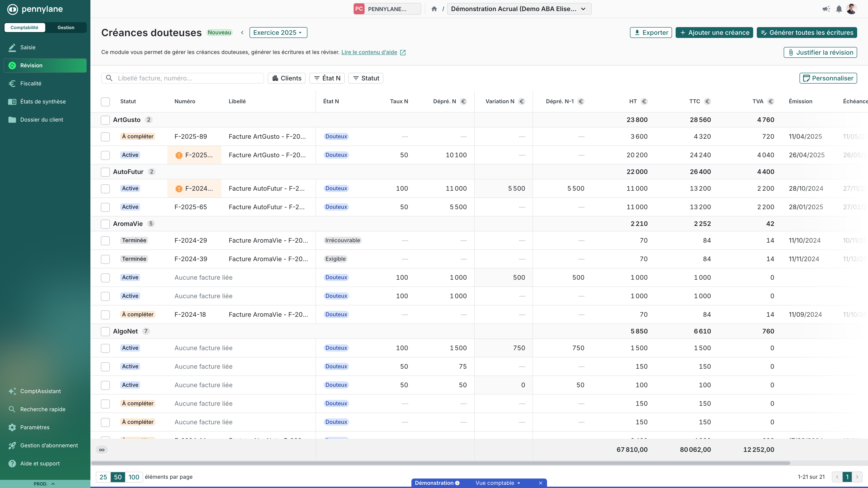Expand the État N filter
The width and height of the screenshot is (868, 488).
[326, 78]
